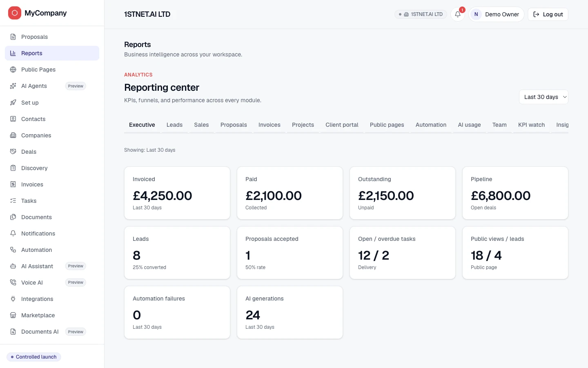Open the Marketplace store icon
Image resolution: width=588 pixels, height=368 pixels.
pos(13,315)
